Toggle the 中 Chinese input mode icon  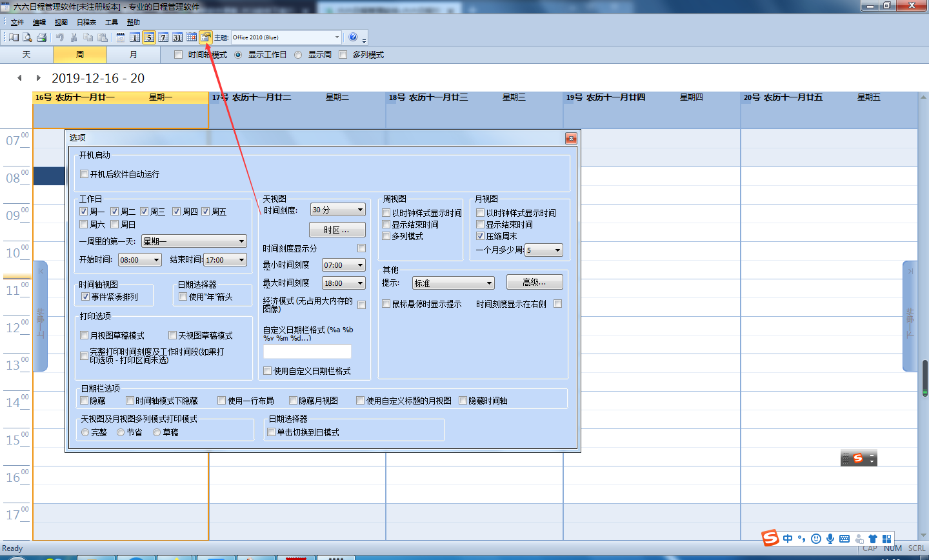click(x=788, y=539)
